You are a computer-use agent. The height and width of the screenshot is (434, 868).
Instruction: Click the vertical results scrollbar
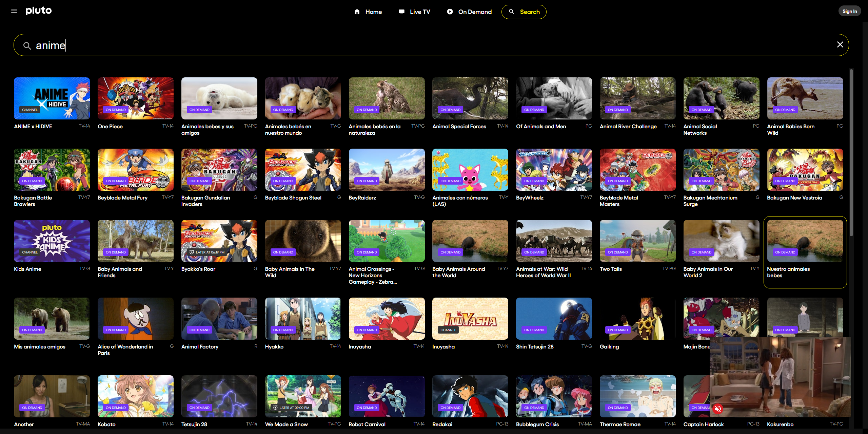[x=851, y=153]
